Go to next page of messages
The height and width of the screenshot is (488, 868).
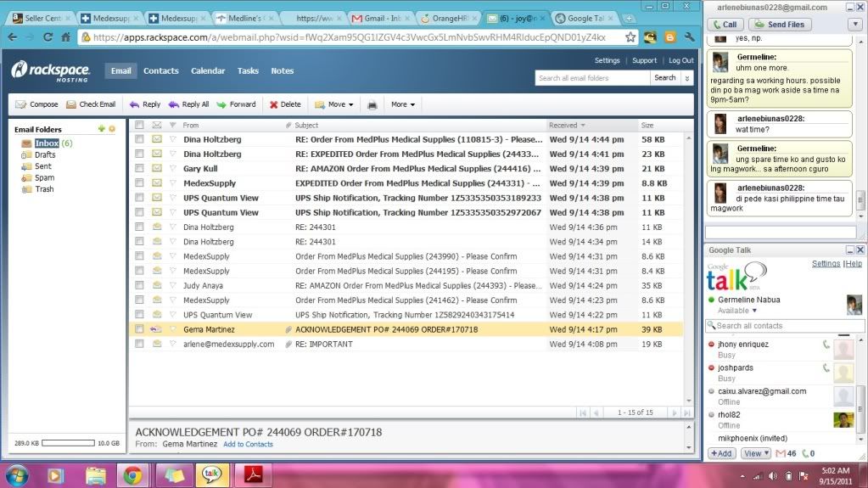675,412
